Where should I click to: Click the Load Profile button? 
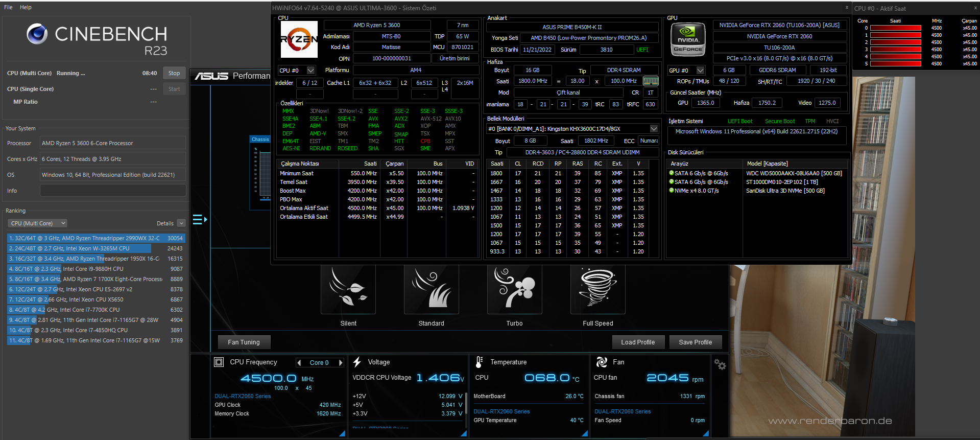click(x=638, y=342)
